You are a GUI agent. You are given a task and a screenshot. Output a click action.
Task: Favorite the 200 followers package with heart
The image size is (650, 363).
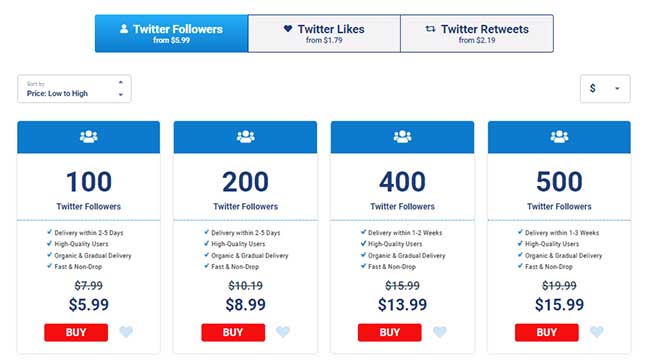pyautogui.click(x=283, y=332)
